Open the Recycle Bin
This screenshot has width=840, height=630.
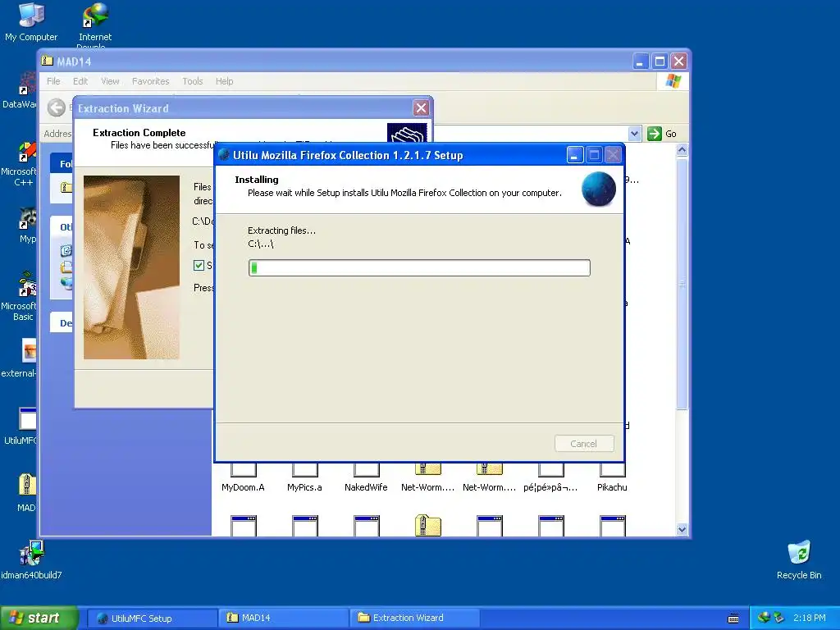tap(799, 559)
